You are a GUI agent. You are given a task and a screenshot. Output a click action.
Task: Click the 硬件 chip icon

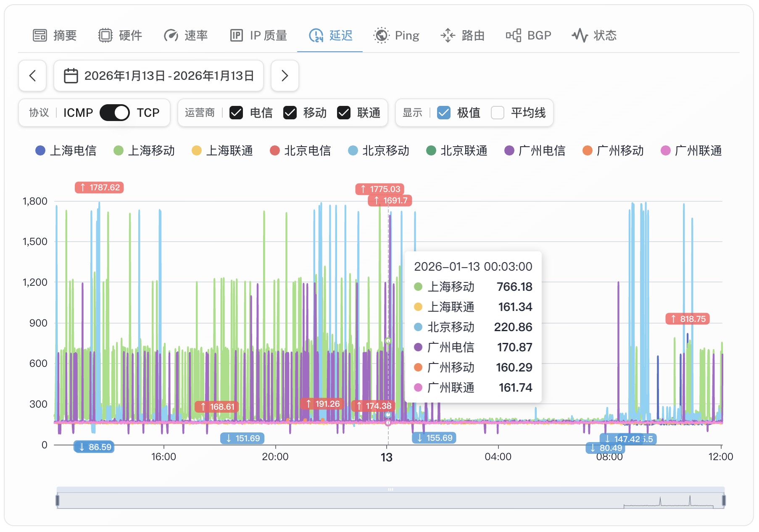pyautogui.click(x=105, y=35)
